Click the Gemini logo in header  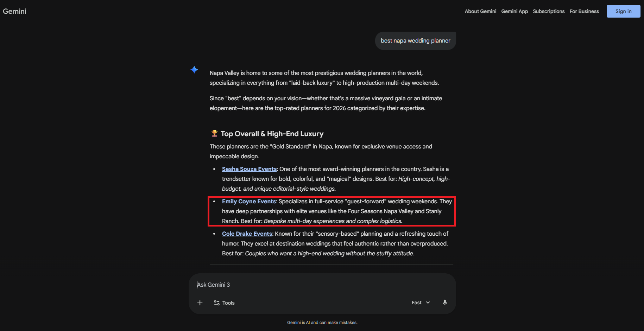tap(14, 11)
